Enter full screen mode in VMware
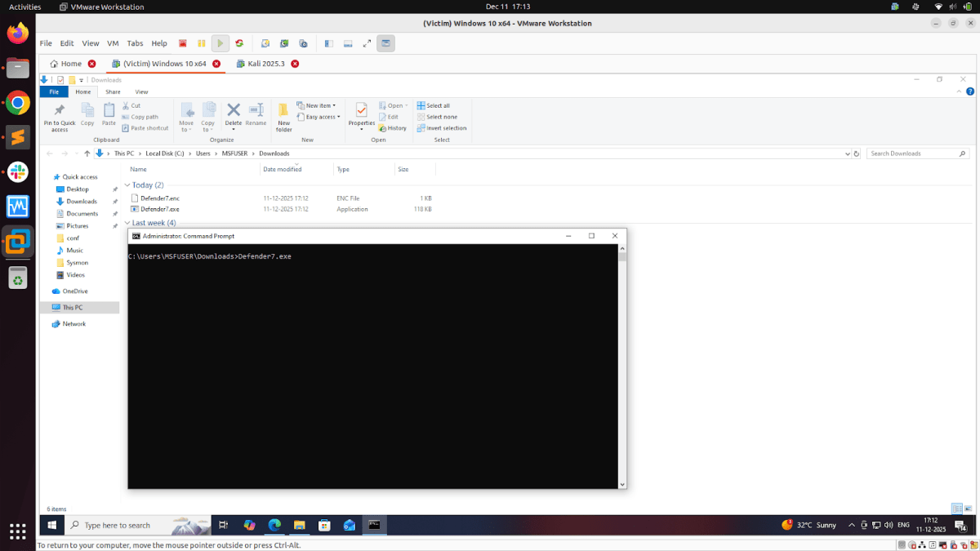980x551 pixels. click(x=366, y=43)
